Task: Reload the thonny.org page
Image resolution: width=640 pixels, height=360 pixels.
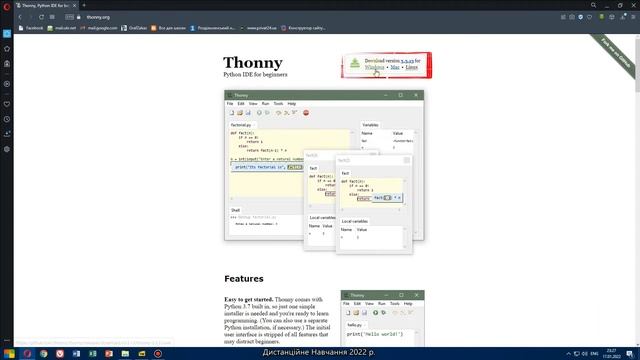Action: (41, 17)
